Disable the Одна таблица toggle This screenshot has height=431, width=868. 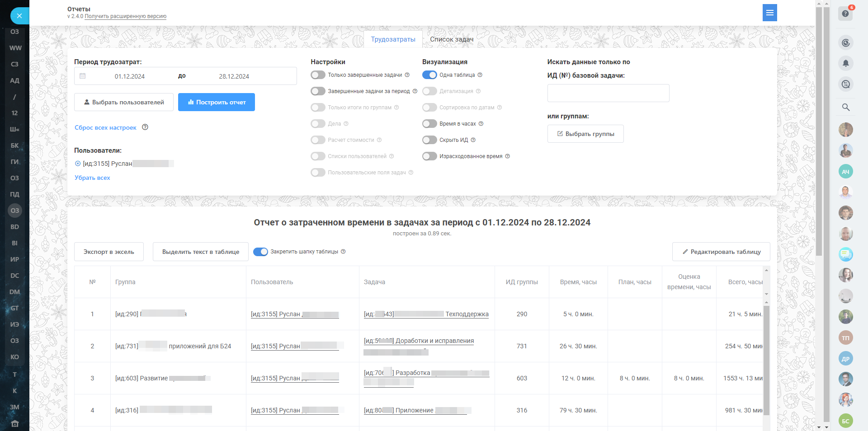[x=429, y=75]
